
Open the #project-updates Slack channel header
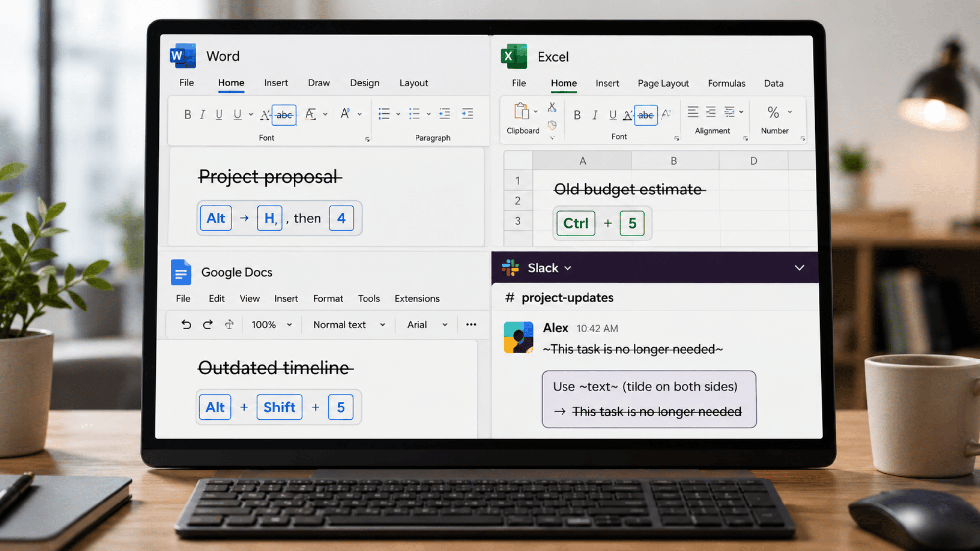coord(559,297)
